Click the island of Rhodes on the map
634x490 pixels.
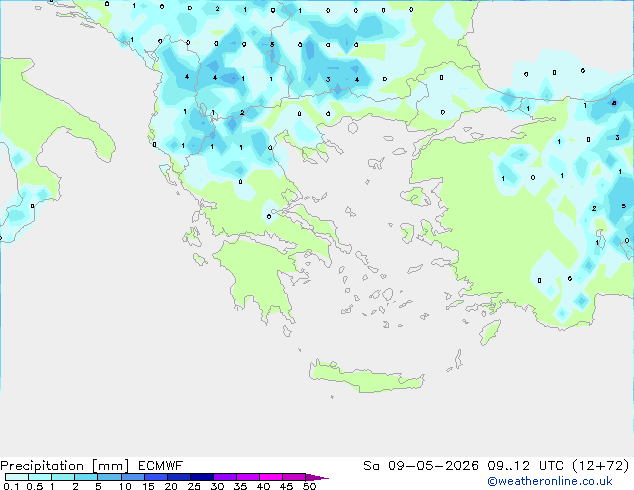pyautogui.click(x=490, y=332)
